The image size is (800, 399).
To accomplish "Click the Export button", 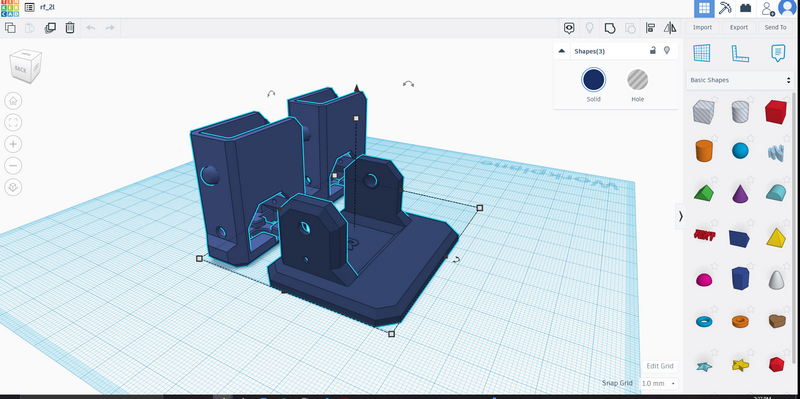I will [x=738, y=28].
